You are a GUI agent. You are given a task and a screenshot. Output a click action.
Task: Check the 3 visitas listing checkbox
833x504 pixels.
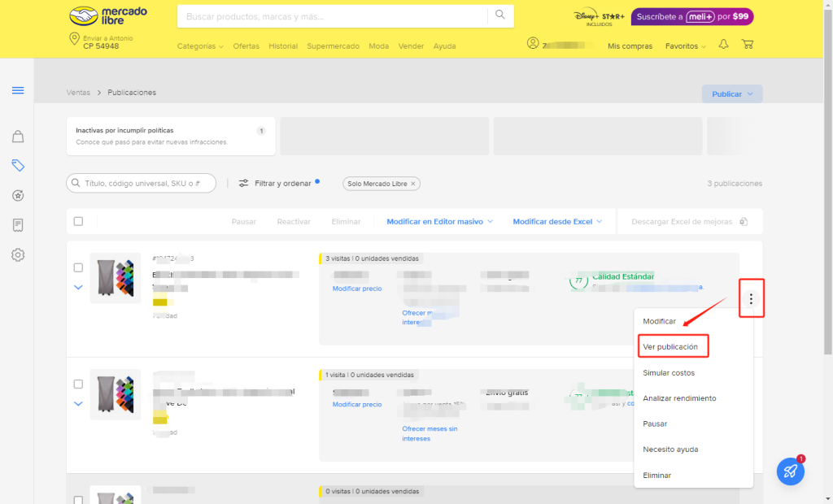point(79,267)
